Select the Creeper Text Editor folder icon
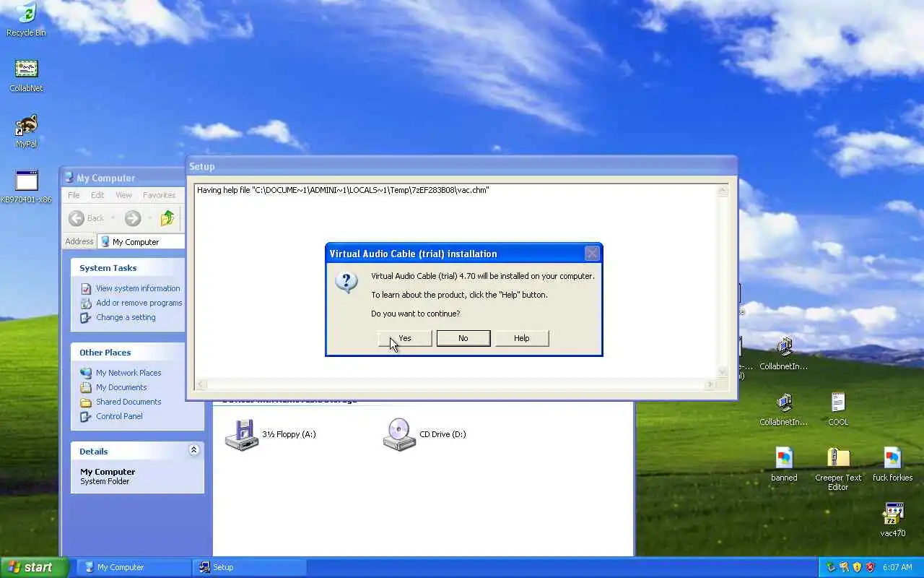 point(838,469)
